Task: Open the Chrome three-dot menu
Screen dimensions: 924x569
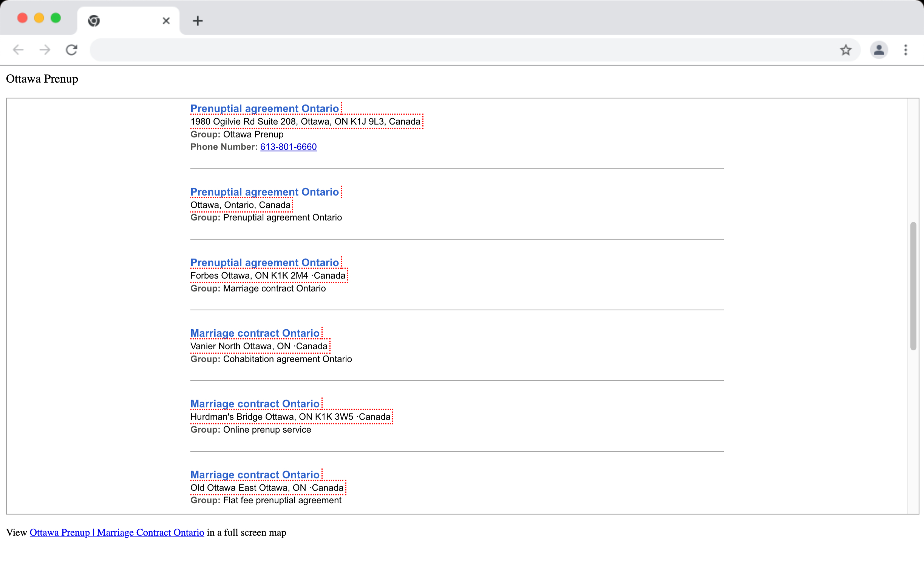Action: point(905,50)
